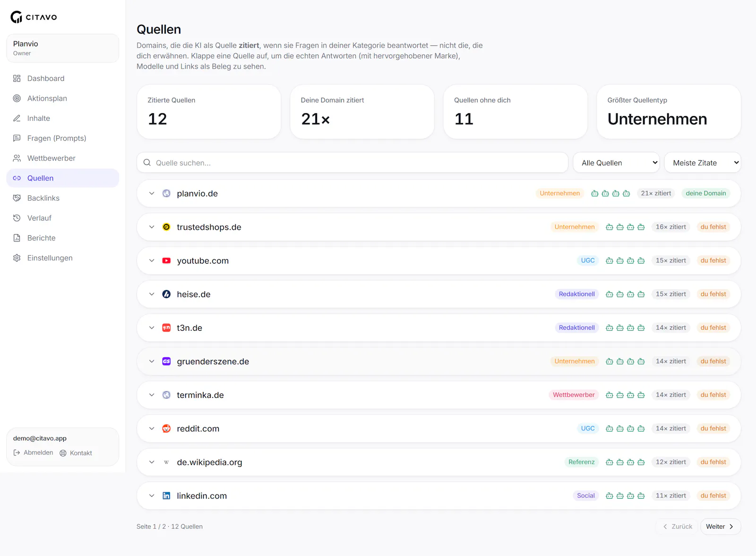Click the youtube.com favicon

[166, 261]
